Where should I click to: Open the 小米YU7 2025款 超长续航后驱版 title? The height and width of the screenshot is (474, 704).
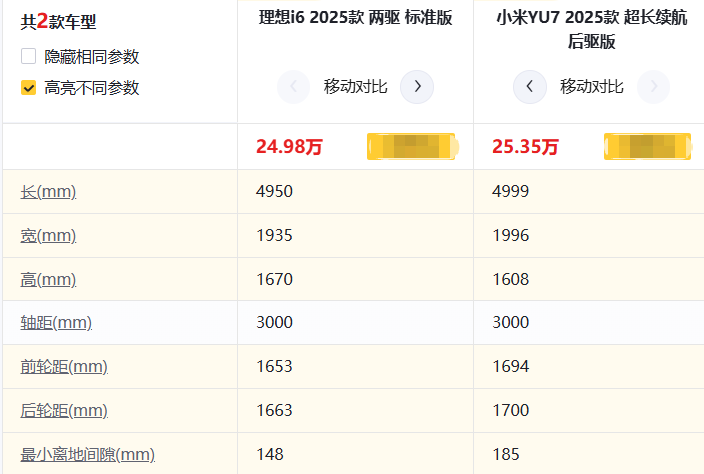(x=590, y=29)
